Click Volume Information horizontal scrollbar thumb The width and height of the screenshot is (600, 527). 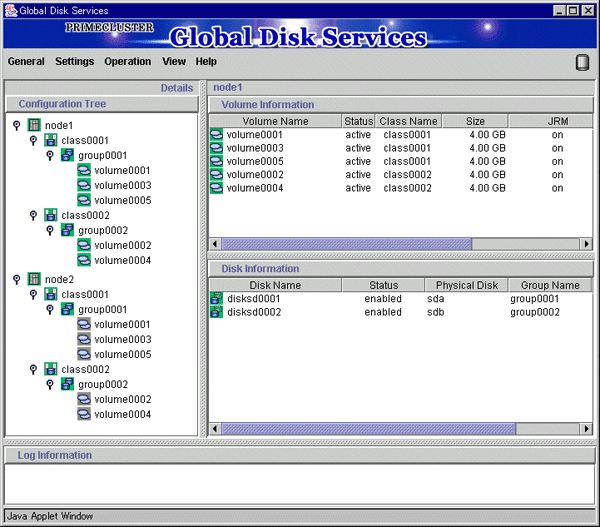tap(347, 244)
